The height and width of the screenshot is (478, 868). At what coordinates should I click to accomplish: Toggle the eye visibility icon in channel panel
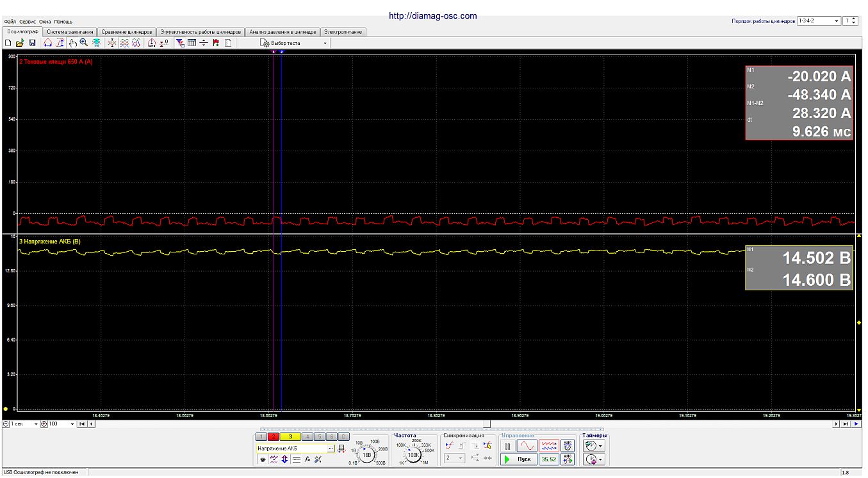click(x=263, y=459)
